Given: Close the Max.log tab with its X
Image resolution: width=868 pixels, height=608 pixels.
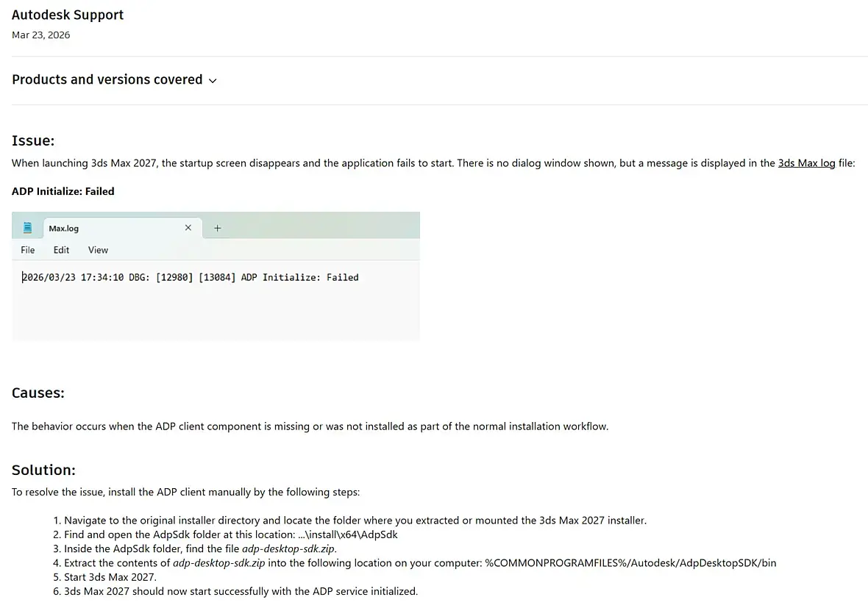Looking at the screenshot, I should (x=188, y=228).
